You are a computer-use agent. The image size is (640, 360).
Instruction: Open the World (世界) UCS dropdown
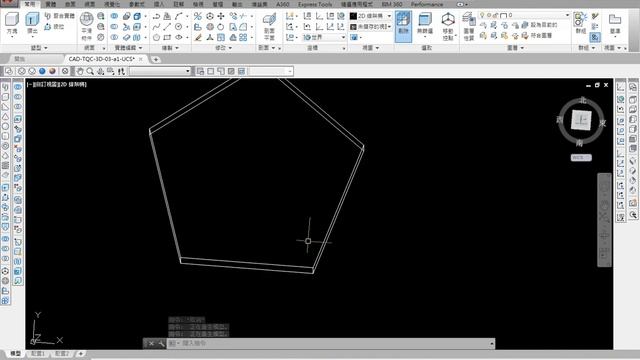pyautogui.click(x=324, y=37)
